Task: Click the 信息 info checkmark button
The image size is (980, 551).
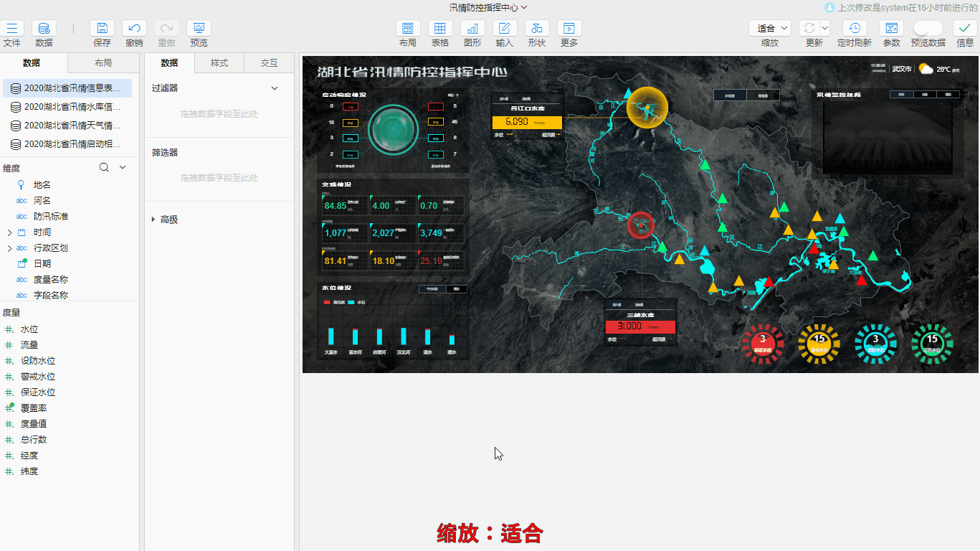Action: [965, 29]
